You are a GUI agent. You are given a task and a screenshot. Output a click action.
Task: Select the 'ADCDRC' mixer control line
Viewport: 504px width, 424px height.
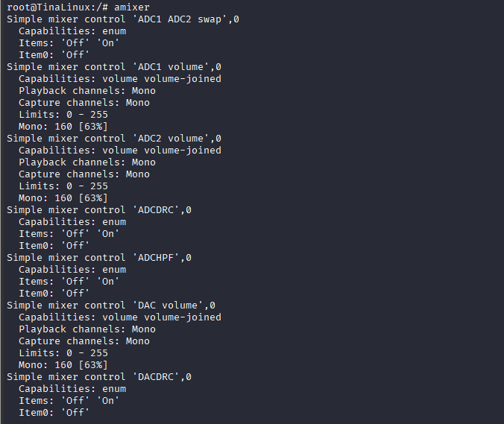pos(99,210)
